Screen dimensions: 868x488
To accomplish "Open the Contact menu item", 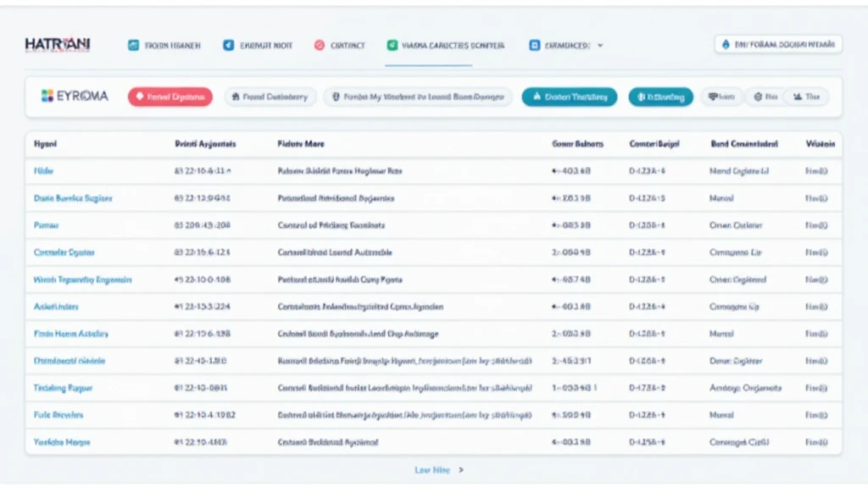I will tap(347, 45).
